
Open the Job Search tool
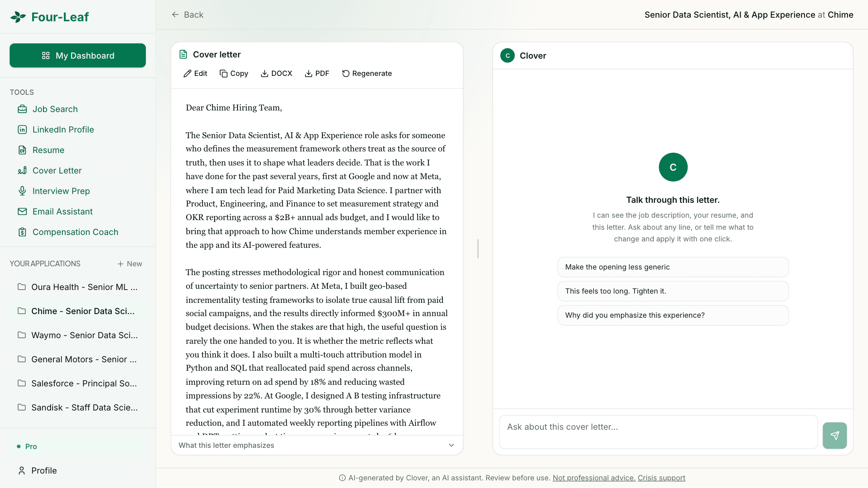(x=55, y=109)
